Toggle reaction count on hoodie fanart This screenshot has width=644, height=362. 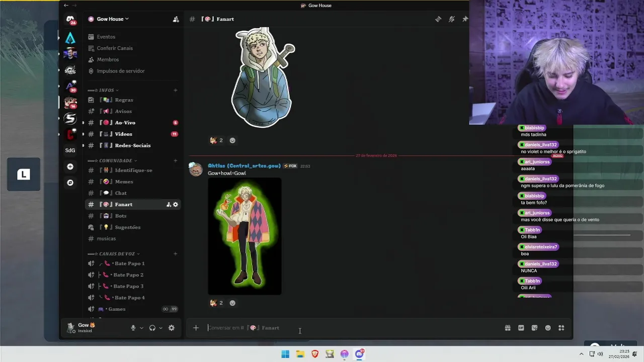coord(216,140)
